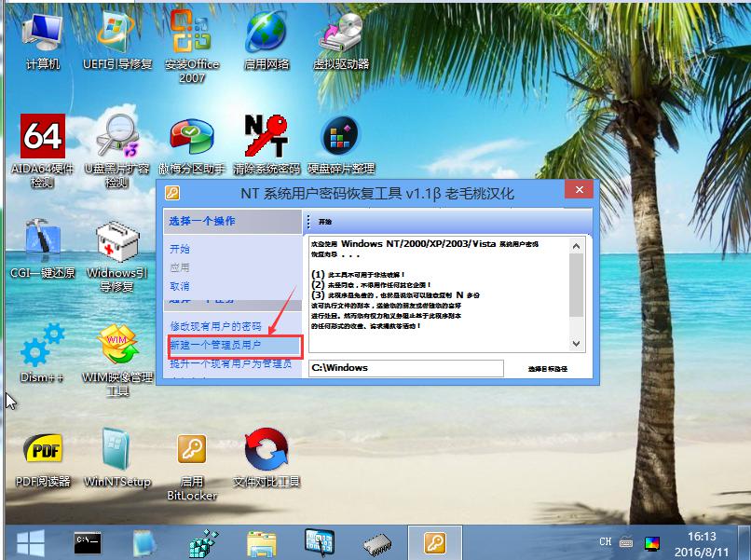Open the WinNTSetup desktop icon
Image resolution: width=751 pixels, height=560 pixels.
coord(117,457)
